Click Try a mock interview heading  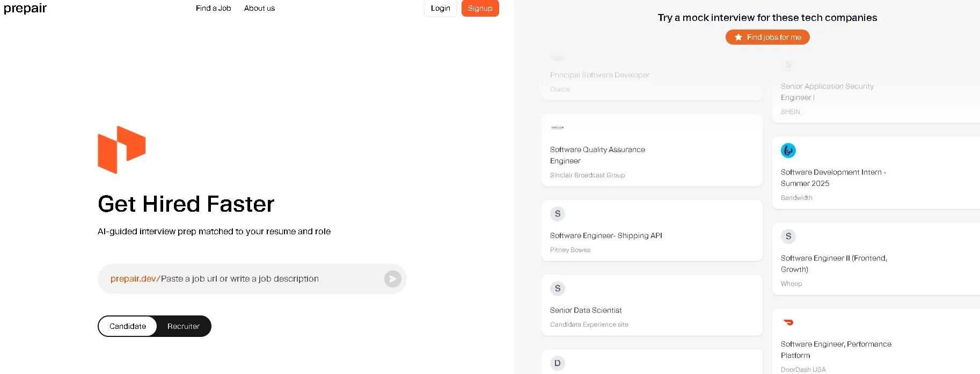click(x=767, y=18)
